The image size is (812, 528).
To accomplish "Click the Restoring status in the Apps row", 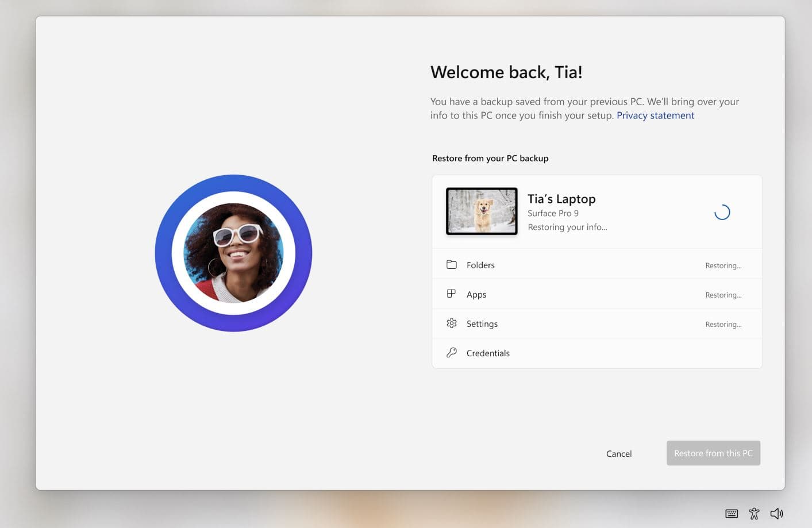I will [723, 295].
